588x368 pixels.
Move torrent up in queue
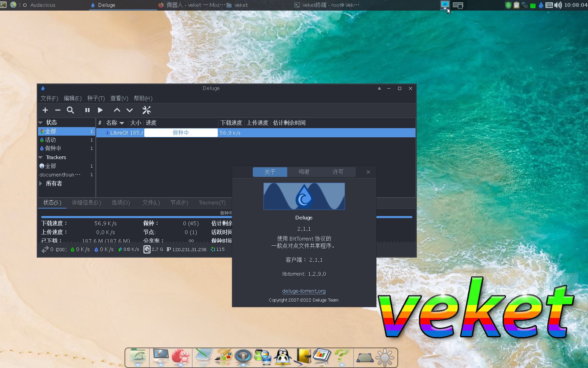[117, 110]
